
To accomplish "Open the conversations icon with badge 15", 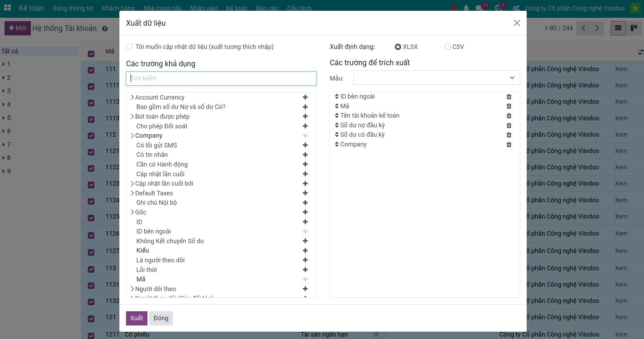I will [x=480, y=8].
